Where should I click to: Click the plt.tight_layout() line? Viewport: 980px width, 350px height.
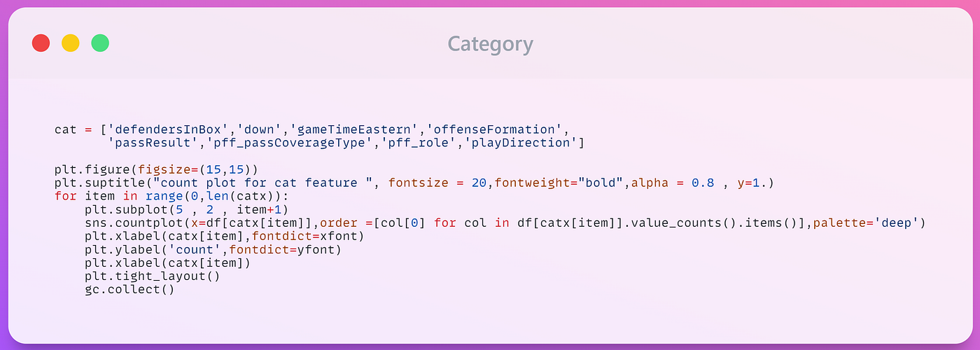153,276
